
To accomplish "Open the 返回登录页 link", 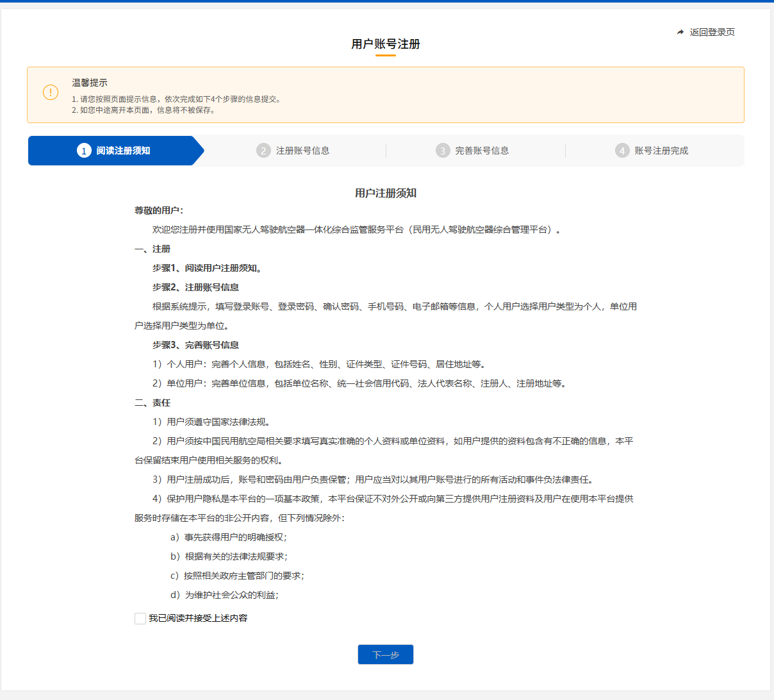I will [x=712, y=32].
